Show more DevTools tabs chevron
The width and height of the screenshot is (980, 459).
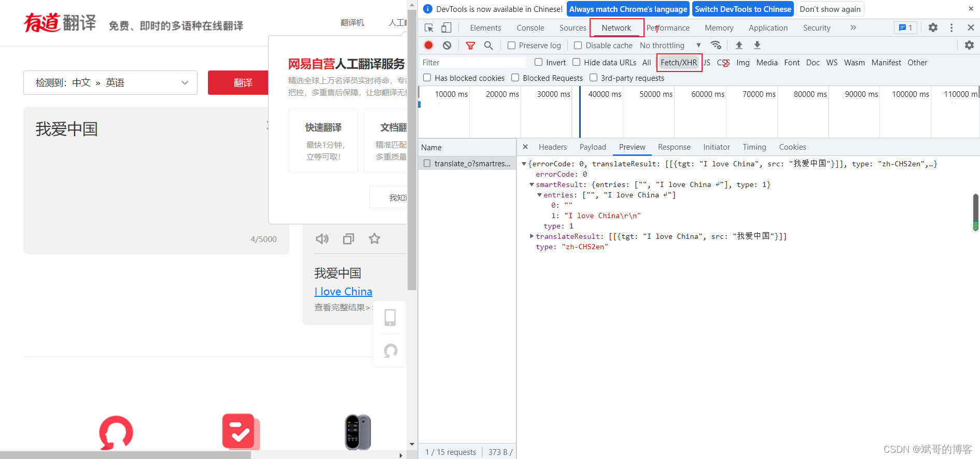point(853,27)
